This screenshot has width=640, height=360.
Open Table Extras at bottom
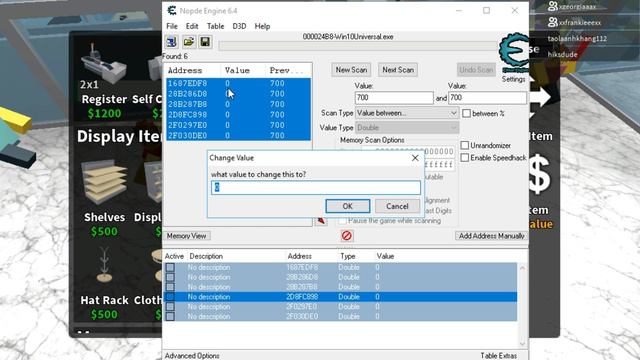[x=498, y=356]
